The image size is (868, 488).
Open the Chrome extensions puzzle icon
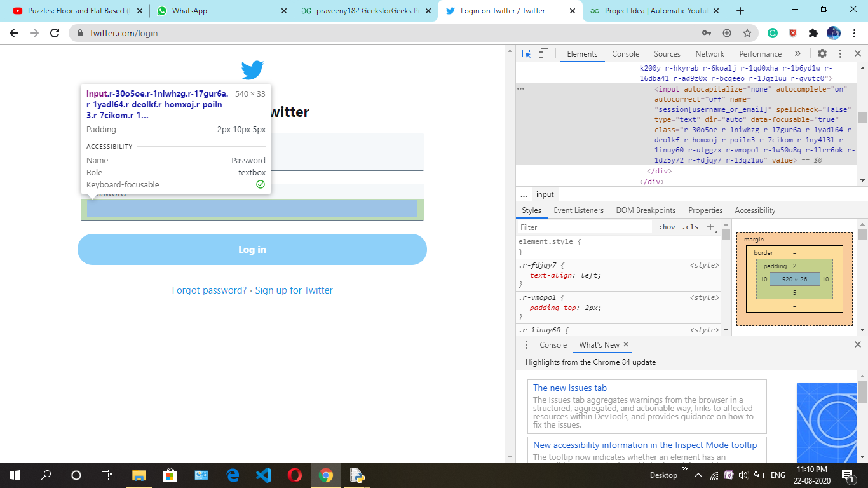pos(813,33)
